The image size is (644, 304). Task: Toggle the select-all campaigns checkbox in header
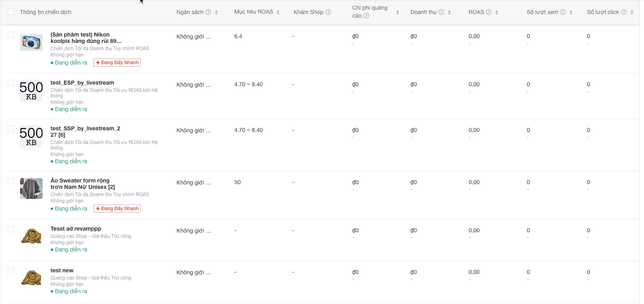pos(11,12)
